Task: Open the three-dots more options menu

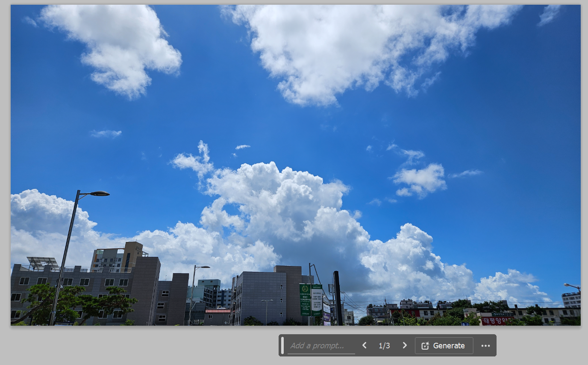Action: pyautogui.click(x=485, y=346)
